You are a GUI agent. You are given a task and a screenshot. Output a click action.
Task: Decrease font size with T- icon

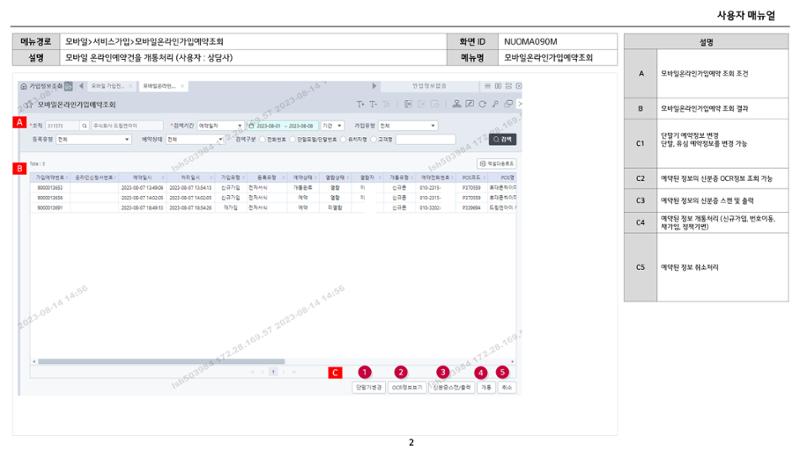tap(373, 104)
